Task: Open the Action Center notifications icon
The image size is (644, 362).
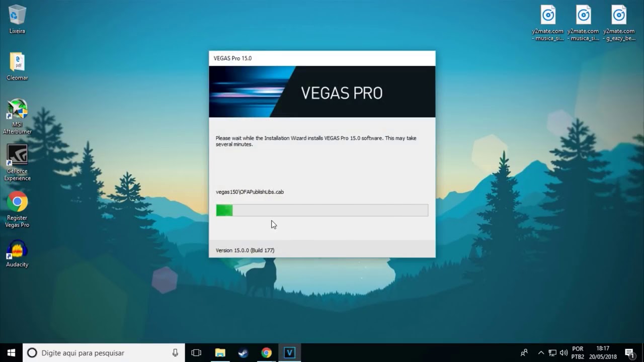Action: pos(629,353)
